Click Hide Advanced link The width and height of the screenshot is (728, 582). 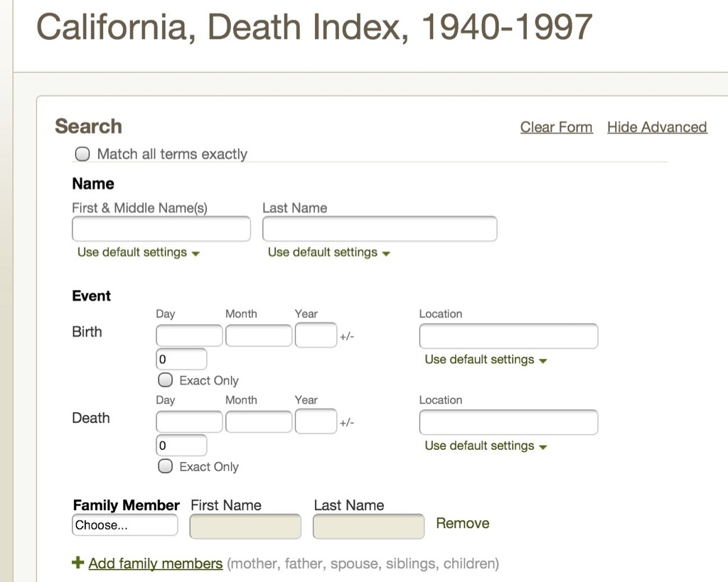656,127
